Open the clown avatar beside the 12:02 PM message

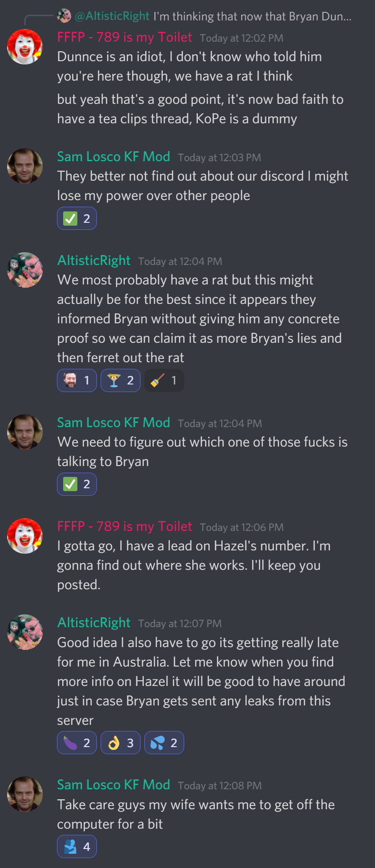(25, 46)
